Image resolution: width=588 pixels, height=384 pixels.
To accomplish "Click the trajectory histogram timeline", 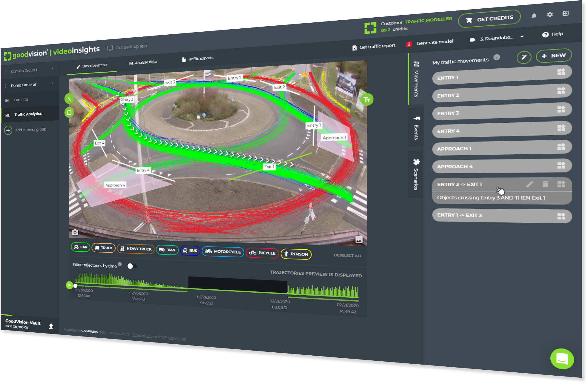I will [217, 287].
